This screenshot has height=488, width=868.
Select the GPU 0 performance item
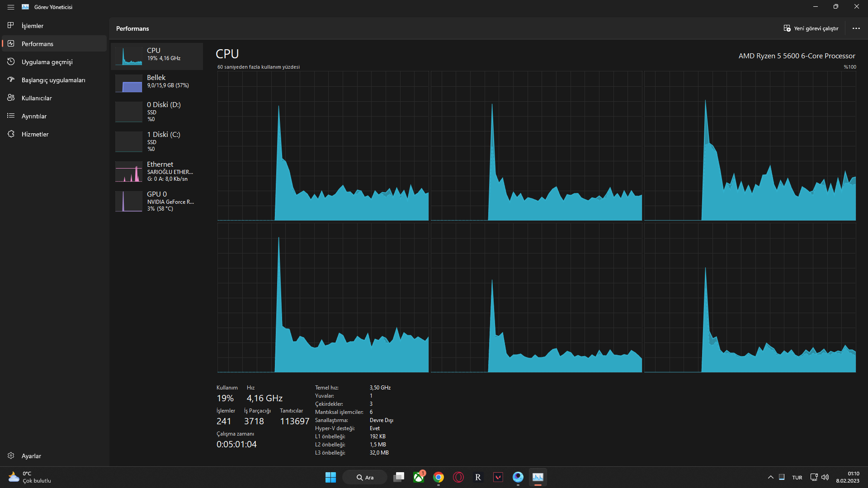[157, 201]
